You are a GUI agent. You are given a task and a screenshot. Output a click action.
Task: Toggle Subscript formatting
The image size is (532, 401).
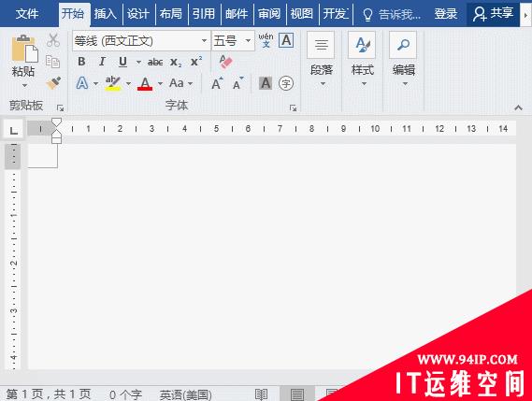pyautogui.click(x=176, y=62)
